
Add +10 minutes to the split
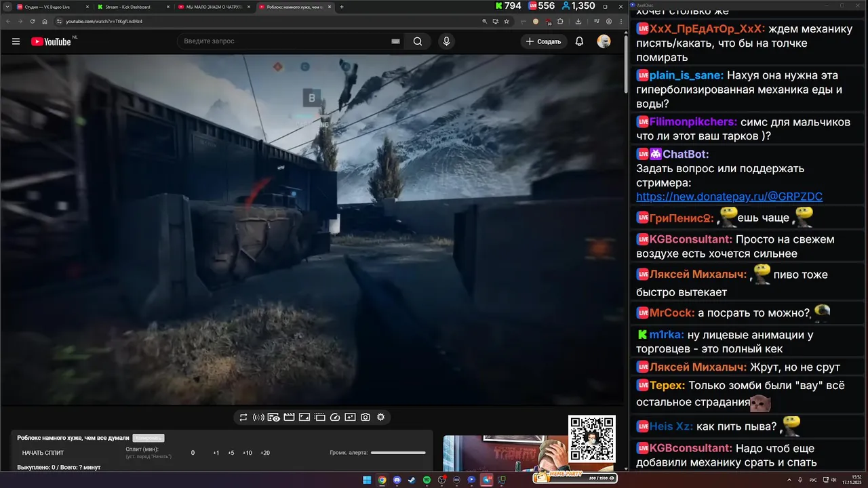[x=248, y=453]
